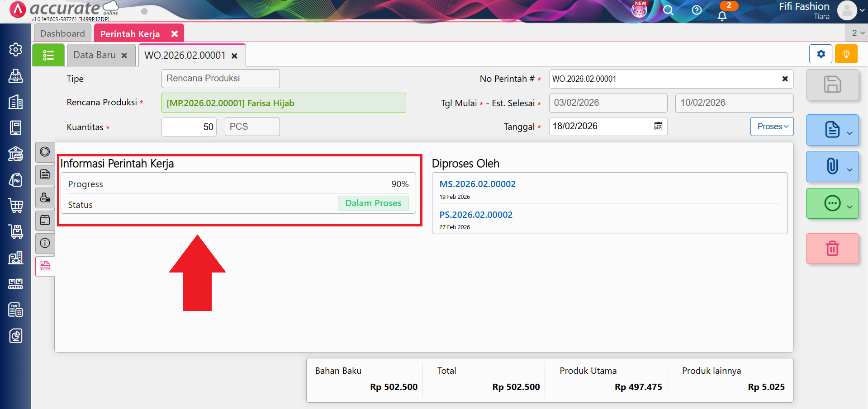Switch to the Dashboard tab
This screenshot has width=868, height=409.
point(62,33)
